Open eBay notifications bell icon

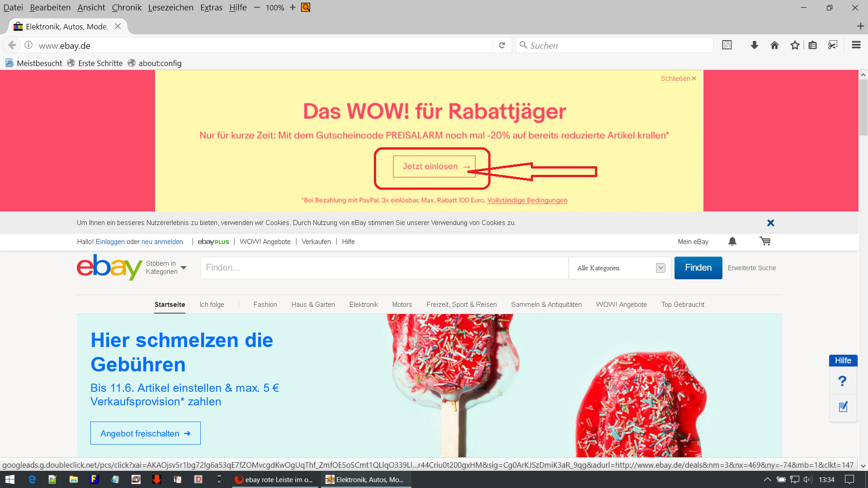coord(732,241)
